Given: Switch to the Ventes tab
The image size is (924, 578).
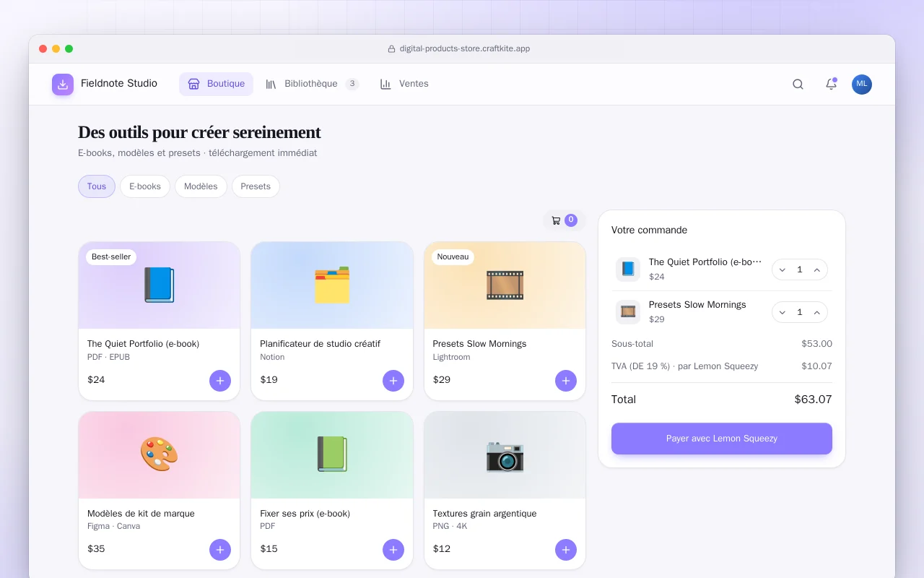Looking at the screenshot, I should [x=404, y=84].
